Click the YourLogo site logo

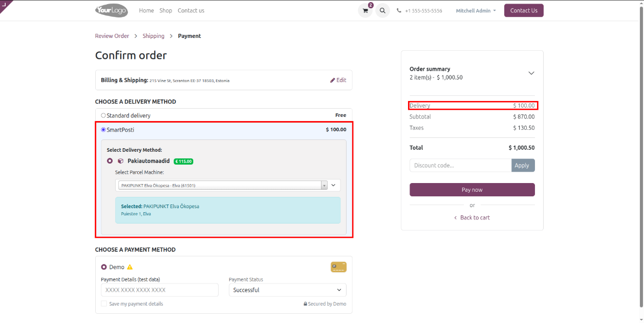click(x=111, y=10)
